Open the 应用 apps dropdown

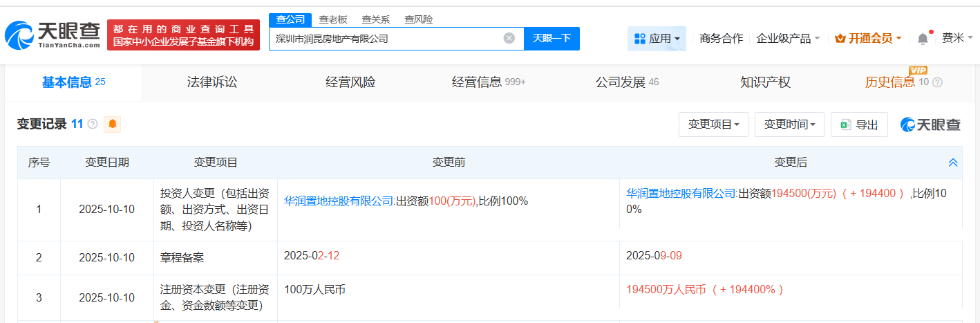(x=657, y=39)
